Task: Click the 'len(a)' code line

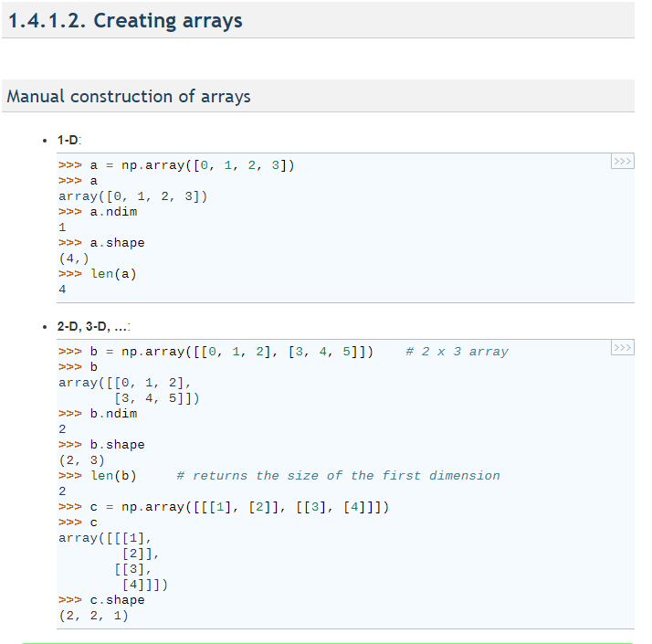Action: pyautogui.click(x=113, y=274)
